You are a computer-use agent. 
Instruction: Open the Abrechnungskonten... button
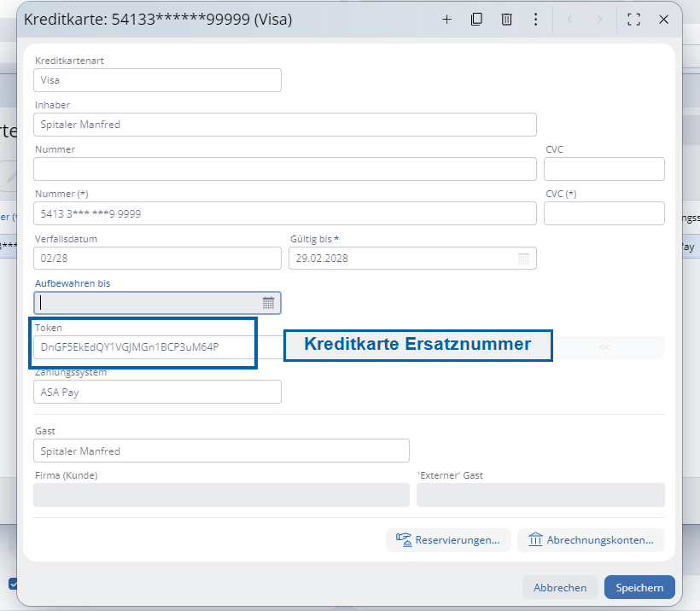(x=591, y=540)
